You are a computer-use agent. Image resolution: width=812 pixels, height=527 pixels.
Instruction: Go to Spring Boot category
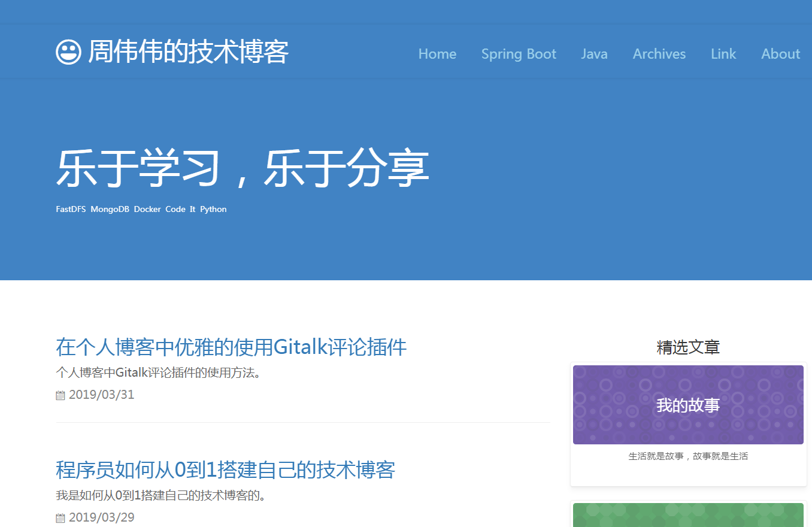click(x=519, y=54)
